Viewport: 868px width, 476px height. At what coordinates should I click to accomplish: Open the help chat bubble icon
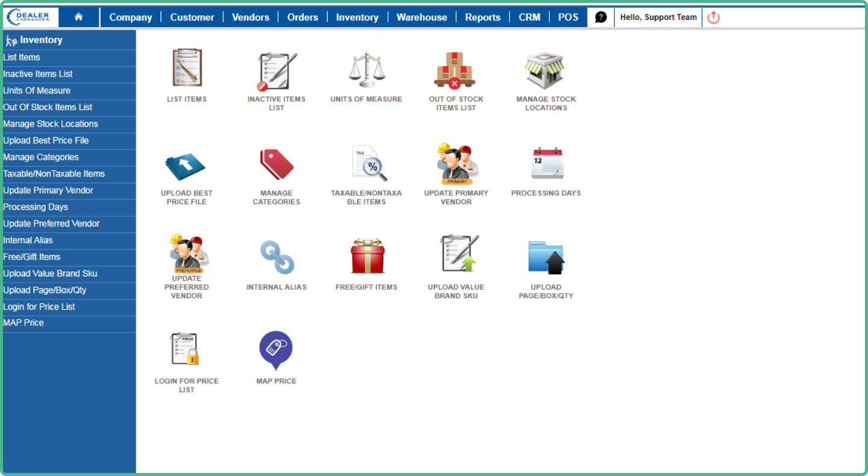click(601, 17)
